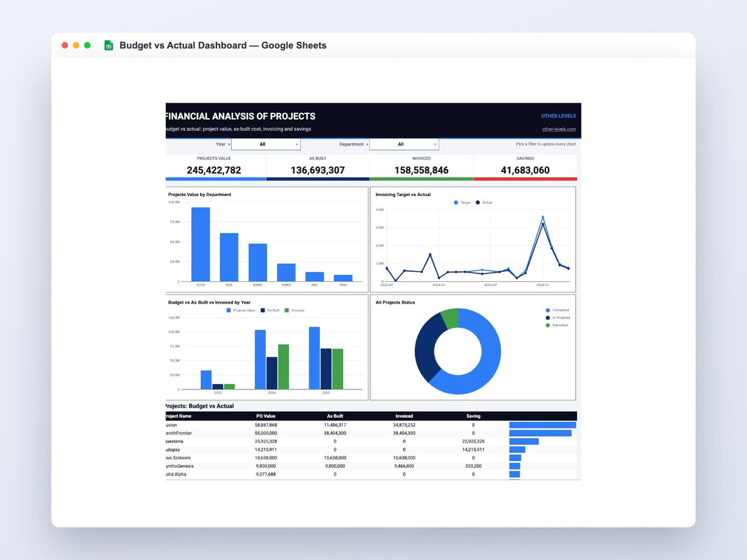Select the Saving cell 333,200
747x560 pixels.
[473, 466]
